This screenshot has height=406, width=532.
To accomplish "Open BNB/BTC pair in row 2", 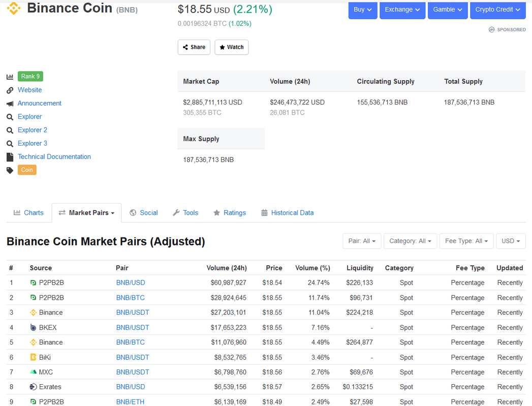I will pos(131,297).
